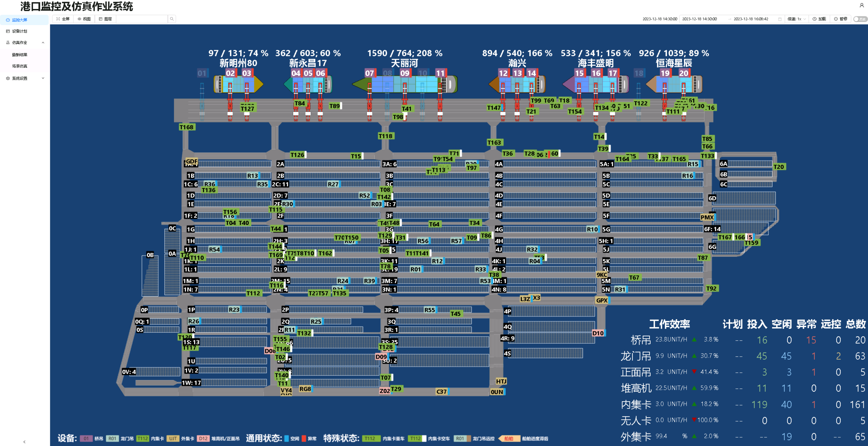Click the 全屏 fullscreen button
This screenshot has height=446, width=868.
click(63, 19)
